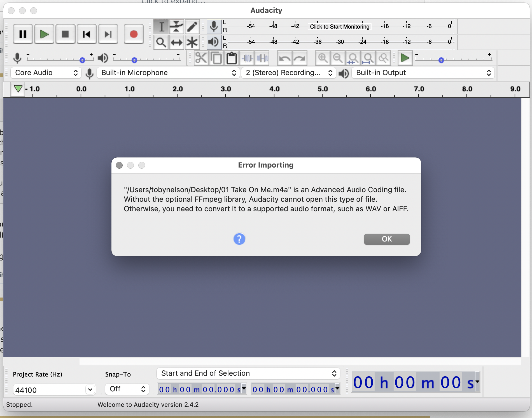Image resolution: width=532 pixels, height=418 pixels.
Task: Click OK in Error Importing dialog
Action: point(387,239)
